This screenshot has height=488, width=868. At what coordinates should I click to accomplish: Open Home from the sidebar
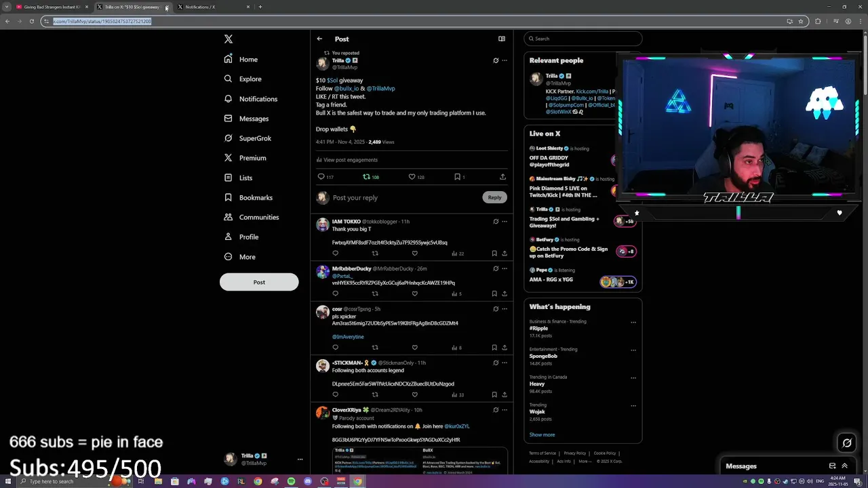(241, 60)
